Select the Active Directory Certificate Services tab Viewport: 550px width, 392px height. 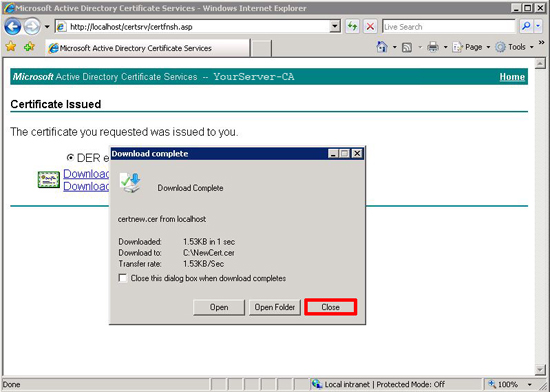coord(147,48)
